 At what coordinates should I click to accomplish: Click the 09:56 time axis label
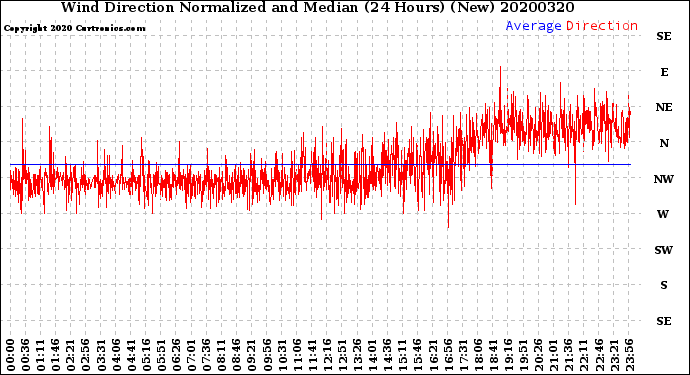(x=267, y=355)
